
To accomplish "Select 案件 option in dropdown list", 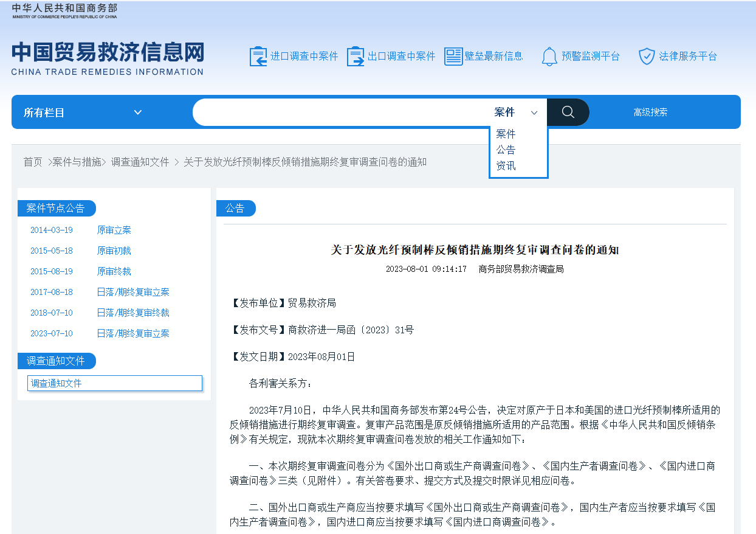I will pos(506,134).
